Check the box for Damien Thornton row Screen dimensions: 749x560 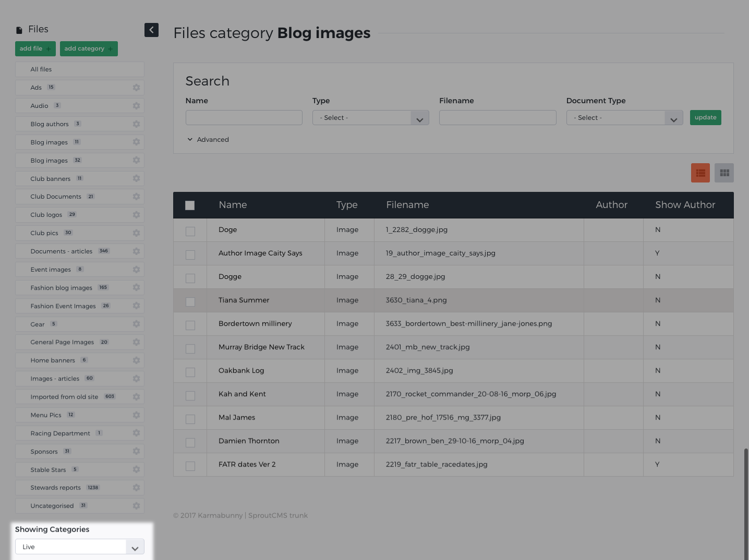[x=190, y=443]
